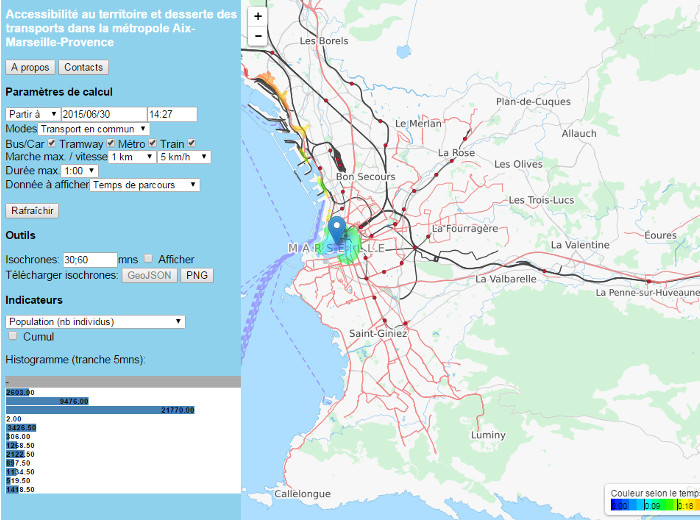Download isochrones as PNG
Viewport: 700px width, 520px height.
(x=197, y=275)
